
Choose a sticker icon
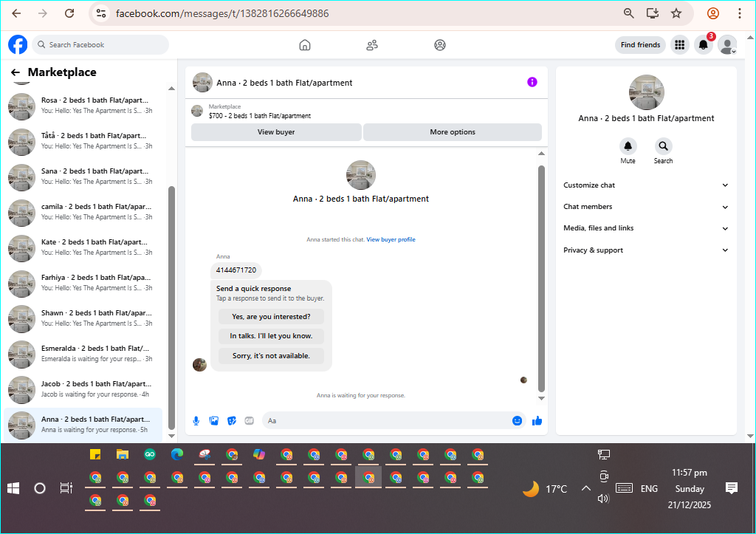[x=232, y=421]
